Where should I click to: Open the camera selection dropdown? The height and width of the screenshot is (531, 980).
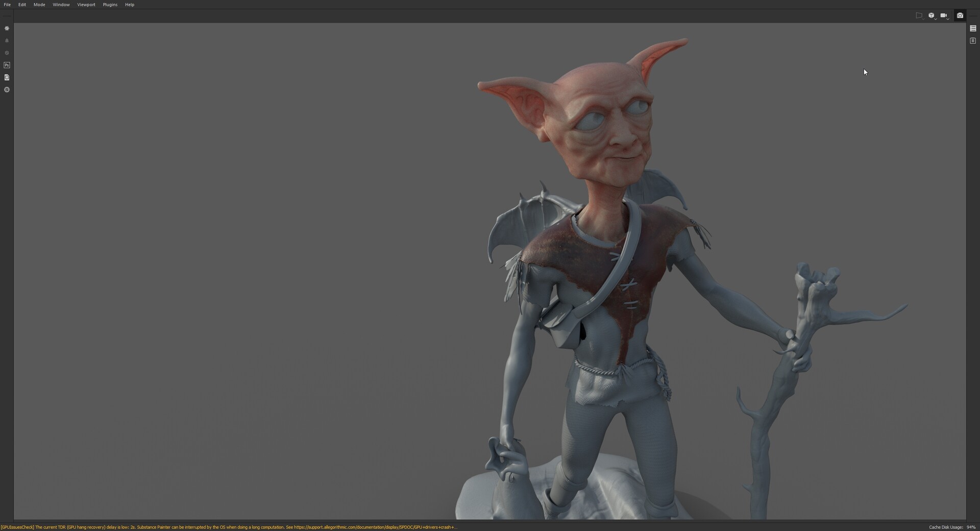coord(947,19)
